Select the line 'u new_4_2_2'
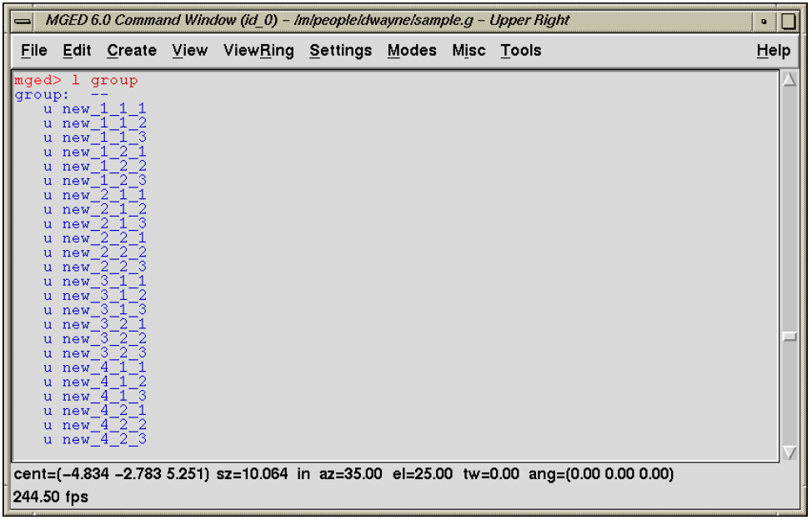The width and height of the screenshot is (812, 520). pyautogui.click(x=95, y=425)
